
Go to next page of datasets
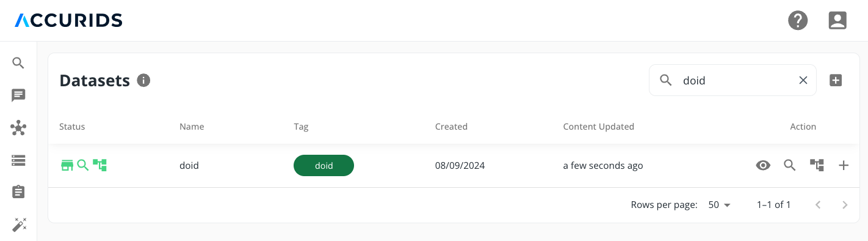[845, 205]
